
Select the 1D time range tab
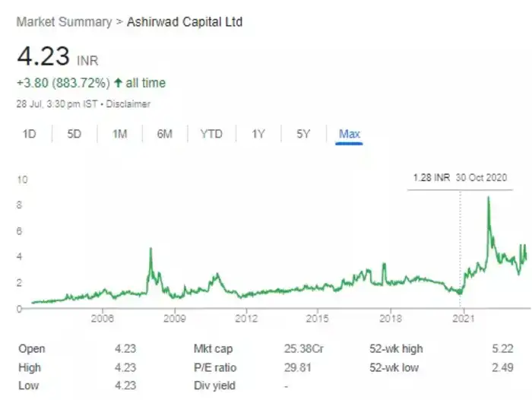pyautogui.click(x=30, y=135)
